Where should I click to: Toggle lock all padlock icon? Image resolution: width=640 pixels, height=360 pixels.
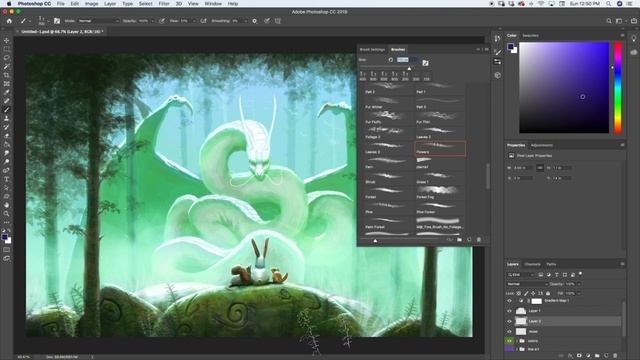point(548,293)
